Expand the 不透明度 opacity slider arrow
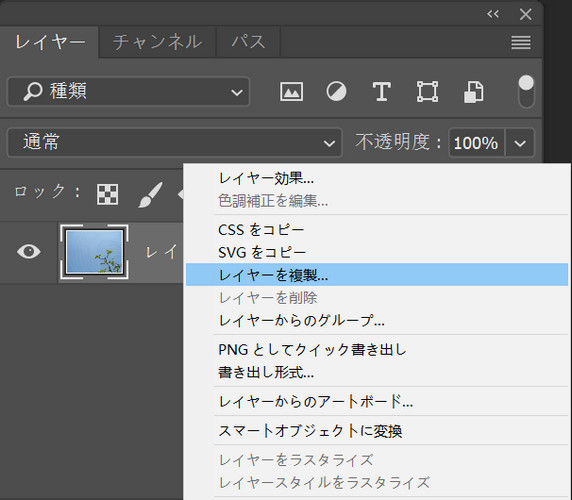572x500 pixels. [x=520, y=143]
